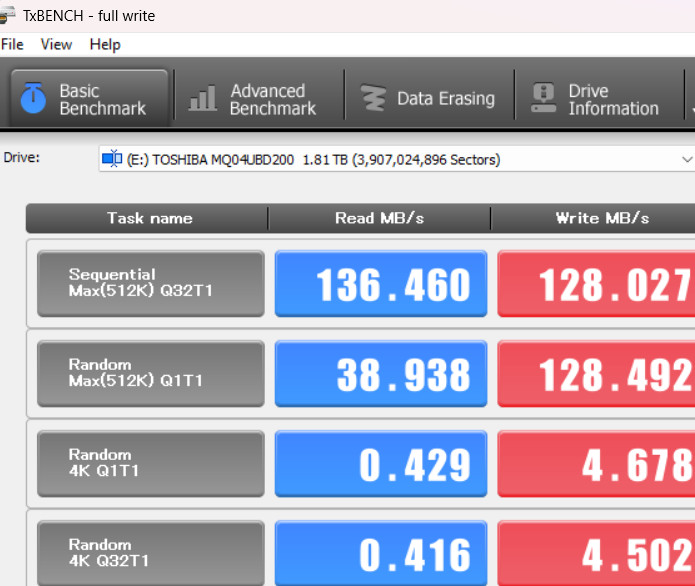Click the TxBENCH - full write title text
This screenshot has width=695, height=586.
coord(89,16)
